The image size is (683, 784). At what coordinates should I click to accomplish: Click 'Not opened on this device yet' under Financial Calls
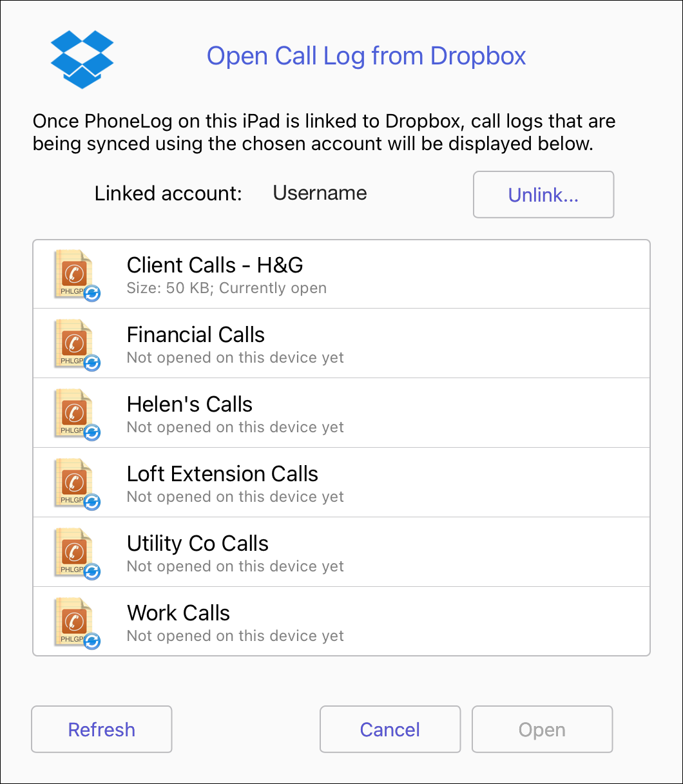235,358
